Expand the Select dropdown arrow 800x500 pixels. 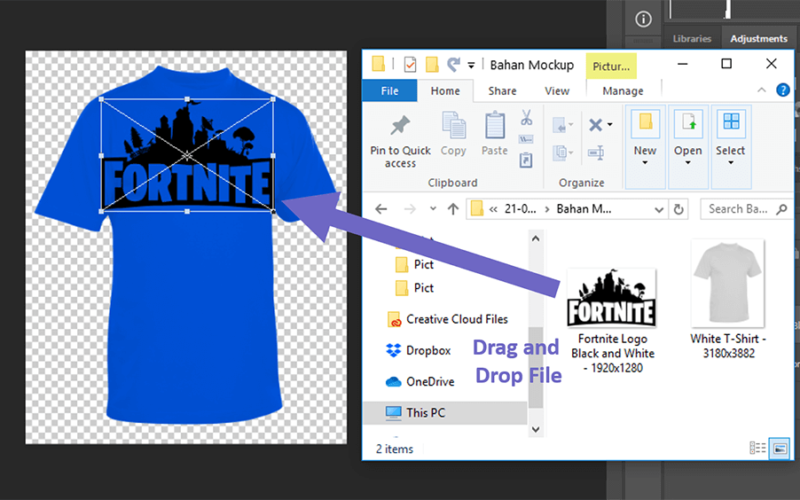(x=731, y=163)
